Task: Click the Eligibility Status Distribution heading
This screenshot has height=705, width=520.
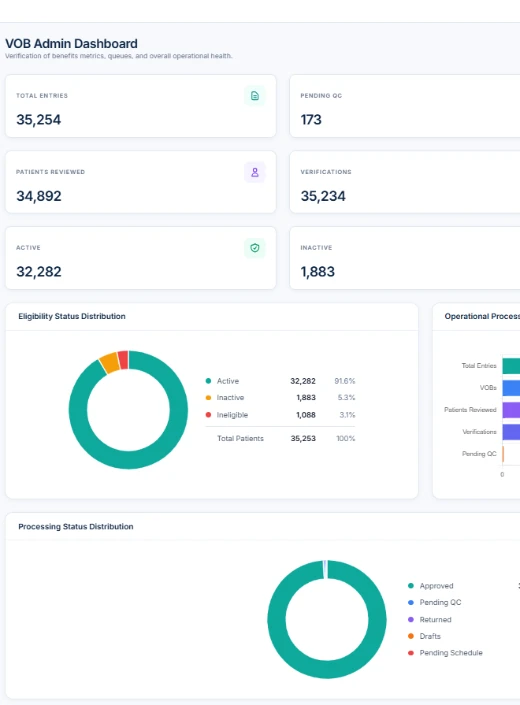Action: tap(72, 316)
